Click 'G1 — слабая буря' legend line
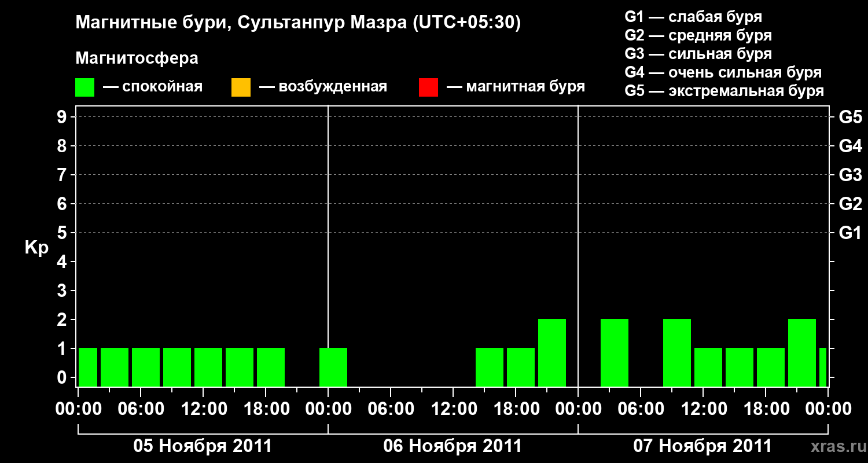Image resolution: width=868 pixels, height=463 pixels. pyautogui.click(x=693, y=17)
